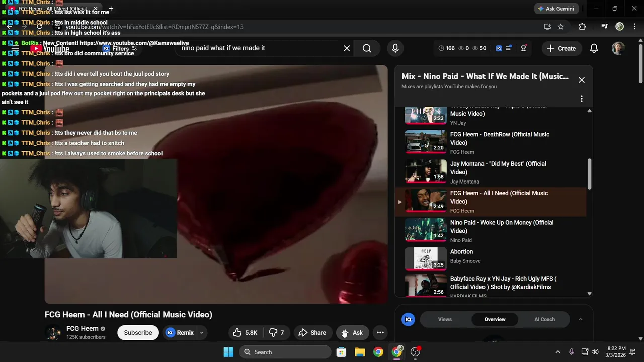Select FCG Heem - All I Need playlist row
Screen dimensions: 644x362
pos(491,202)
